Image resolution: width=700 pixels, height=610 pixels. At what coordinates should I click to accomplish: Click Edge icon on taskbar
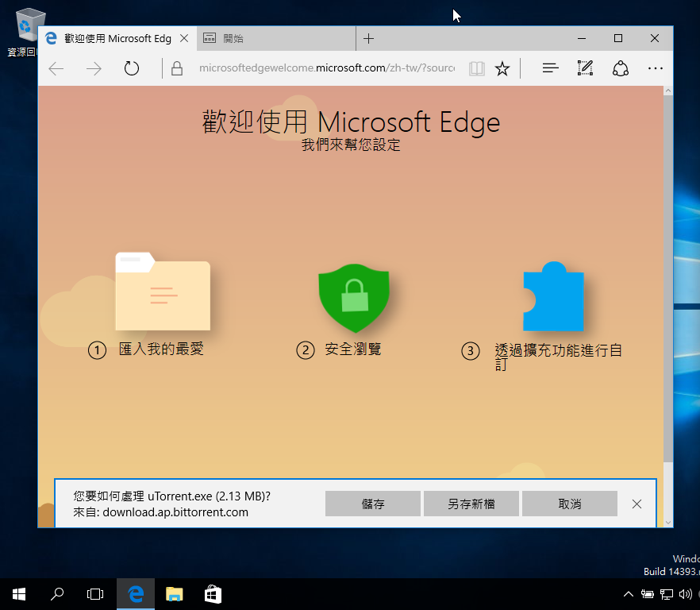(136, 594)
